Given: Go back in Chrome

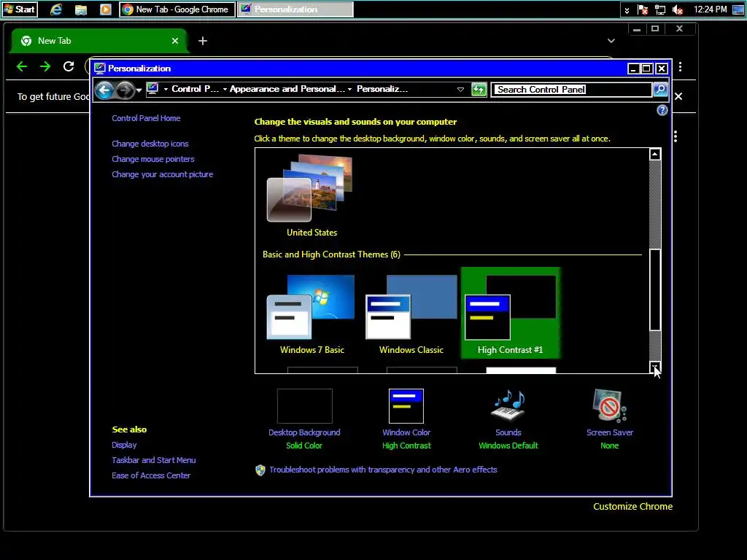Looking at the screenshot, I should (21, 66).
